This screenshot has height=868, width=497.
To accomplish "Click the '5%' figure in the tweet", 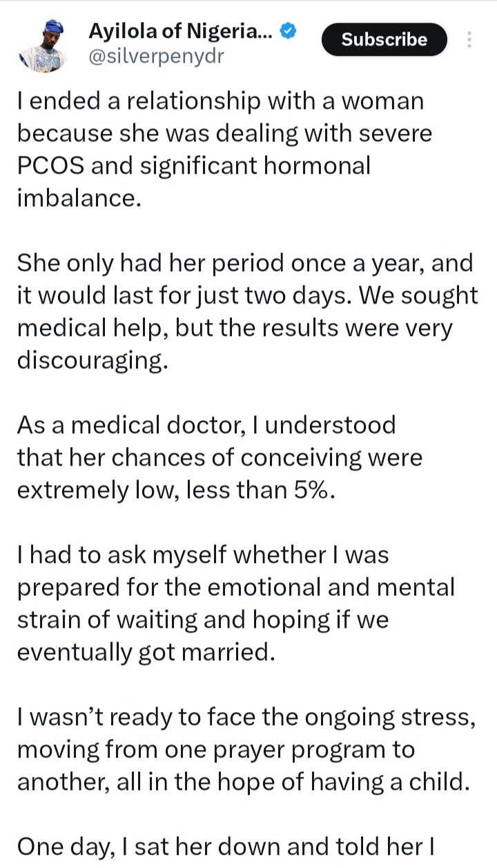I will pyautogui.click(x=312, y=489).
